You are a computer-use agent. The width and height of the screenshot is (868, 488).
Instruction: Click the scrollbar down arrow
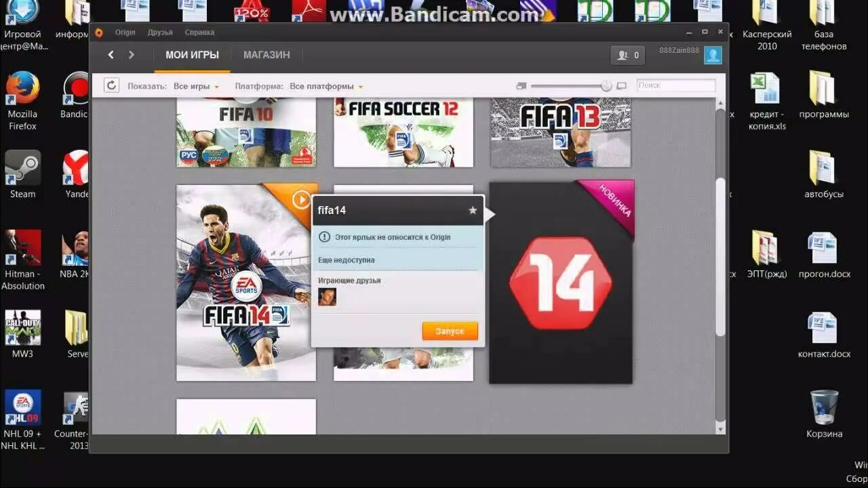point(720,429)
